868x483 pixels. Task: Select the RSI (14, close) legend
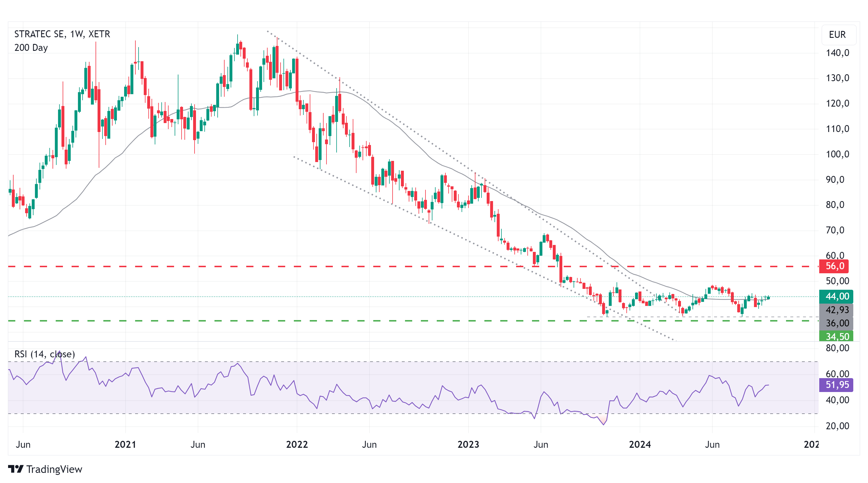pos(44,354)
